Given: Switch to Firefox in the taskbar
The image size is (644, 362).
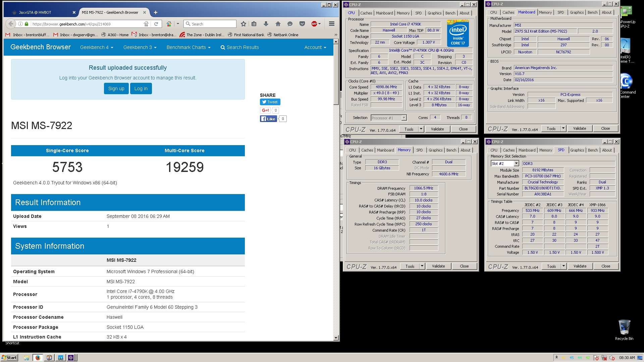Looking at the screenshot, I should point(38,358).
